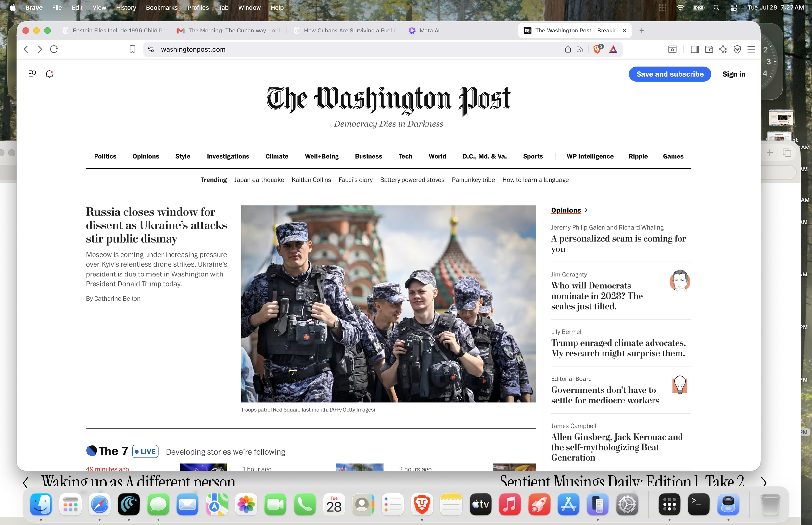Select trending topic Fauci's diary
Screen dimensions: 812x525
(x=355, y=180)
